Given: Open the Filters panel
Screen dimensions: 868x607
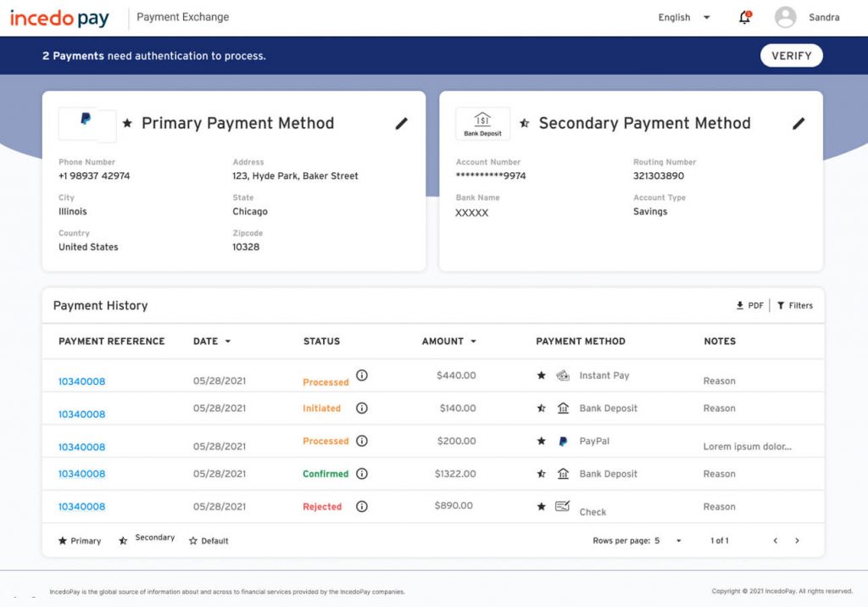Looking at the screenshot, I should (794, 305).
